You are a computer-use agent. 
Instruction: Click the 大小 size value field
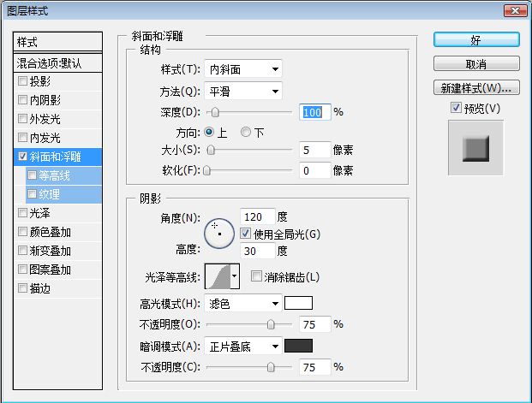coord(315,150)
